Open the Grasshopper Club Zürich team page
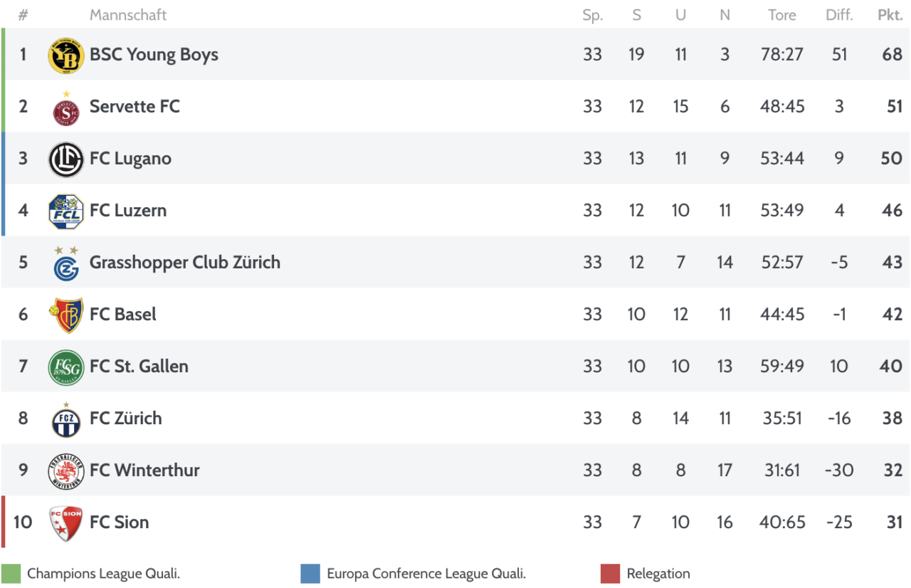 click(185, 262)
